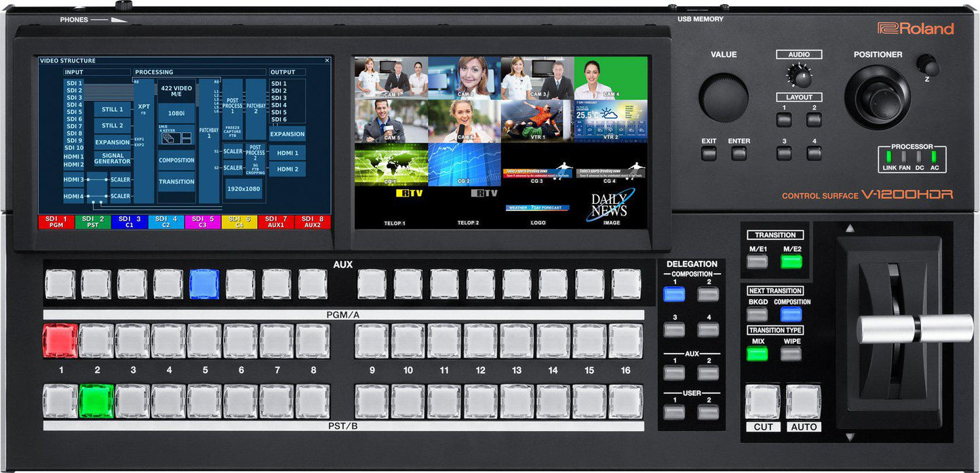Tap the EXPANSION block in the output column
This screenshot has height=473, width=980.
286,133
